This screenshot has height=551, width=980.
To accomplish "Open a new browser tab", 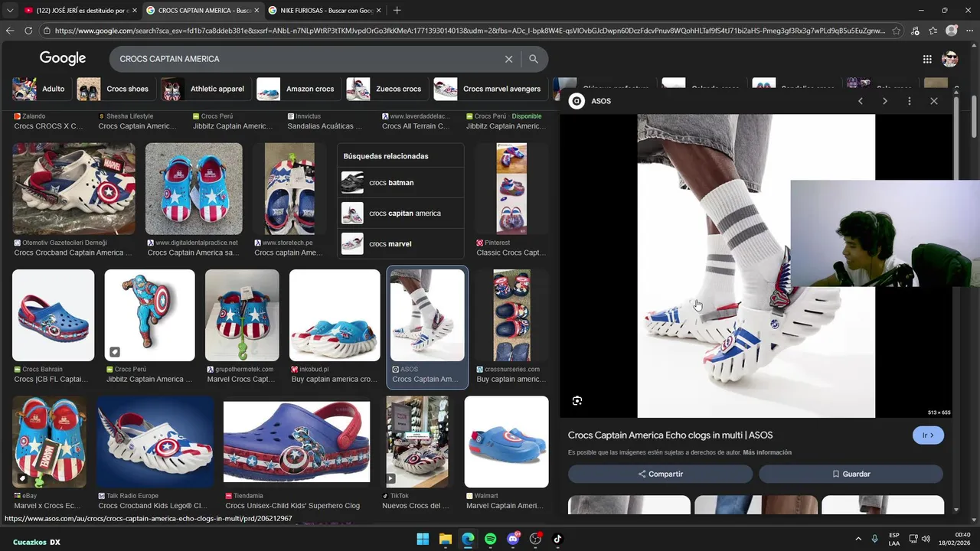I will pos(397,10).
